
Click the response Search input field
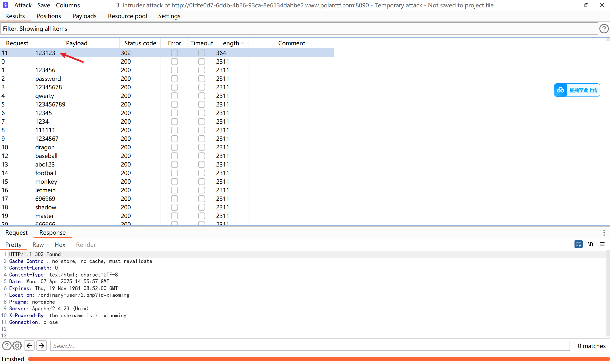coord(310,346)
